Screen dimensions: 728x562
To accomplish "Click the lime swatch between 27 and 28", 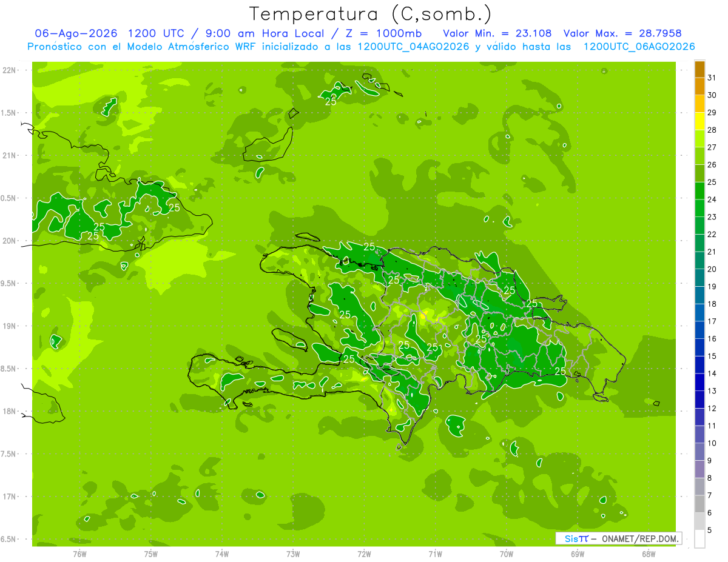I will (x=699, y=138).
